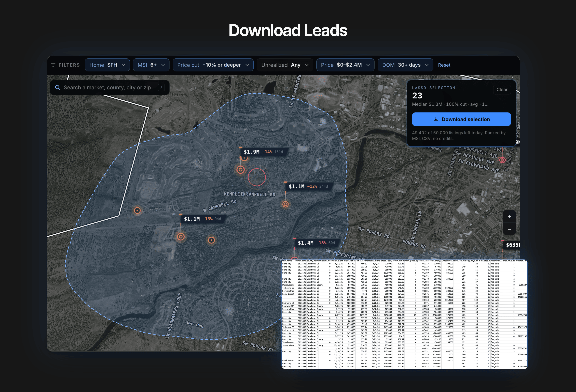The image size is (576, 392).
Task: Select the large empty red circle marker
Action: tap(257, 177)
